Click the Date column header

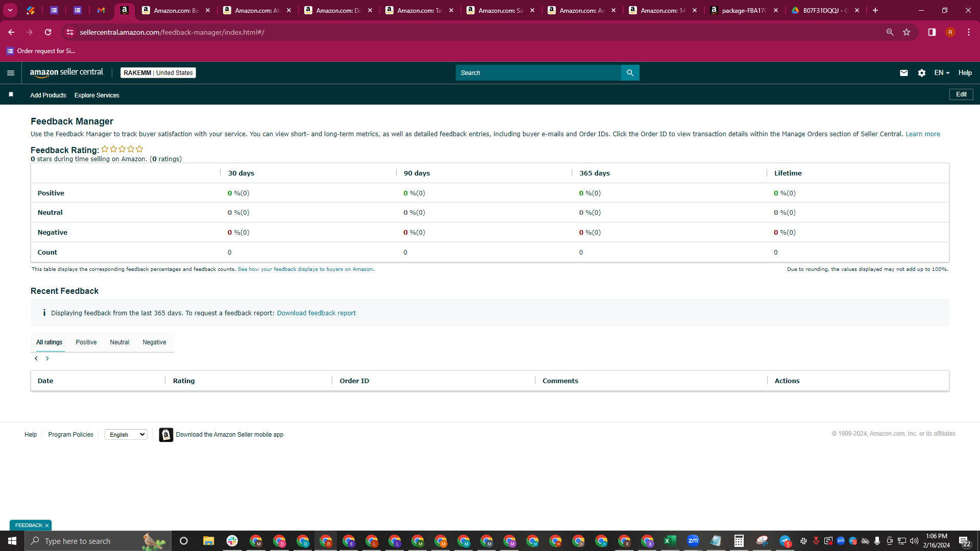(45, 381)
